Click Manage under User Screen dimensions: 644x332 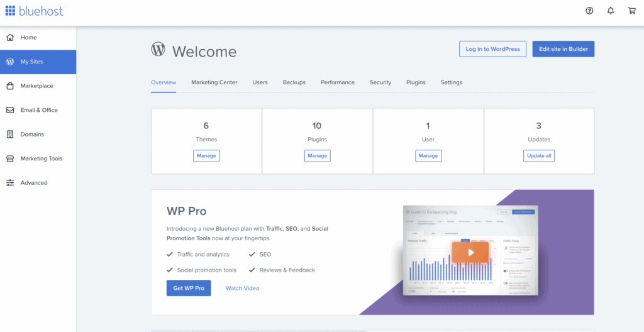click(428, 156)
